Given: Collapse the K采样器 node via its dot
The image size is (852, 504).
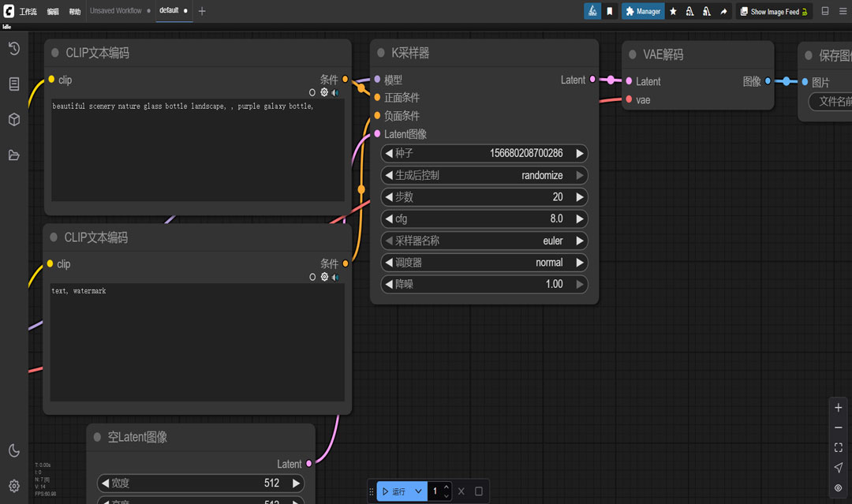Looking at the screenshot, I should [x=381, y=53].
